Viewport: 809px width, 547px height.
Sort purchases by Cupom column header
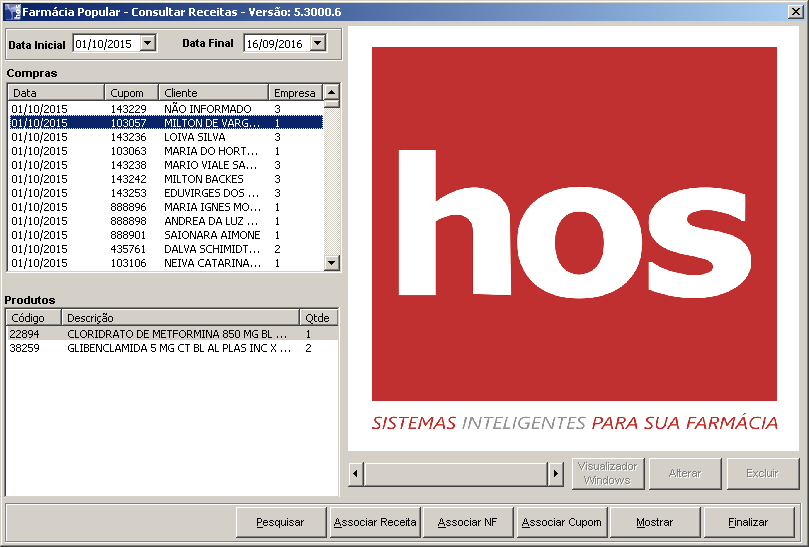(131, 93)
